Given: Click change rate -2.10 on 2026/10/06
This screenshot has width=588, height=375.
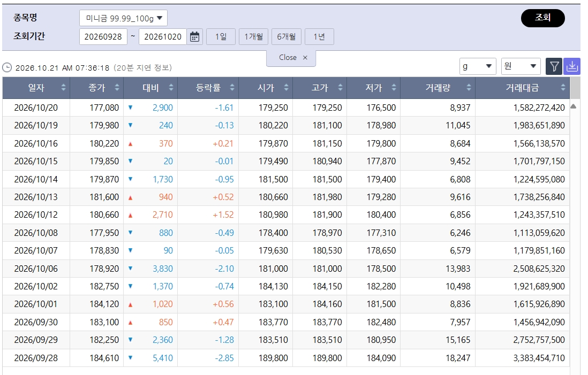Looking at the screenshot, I should (224, 269).
